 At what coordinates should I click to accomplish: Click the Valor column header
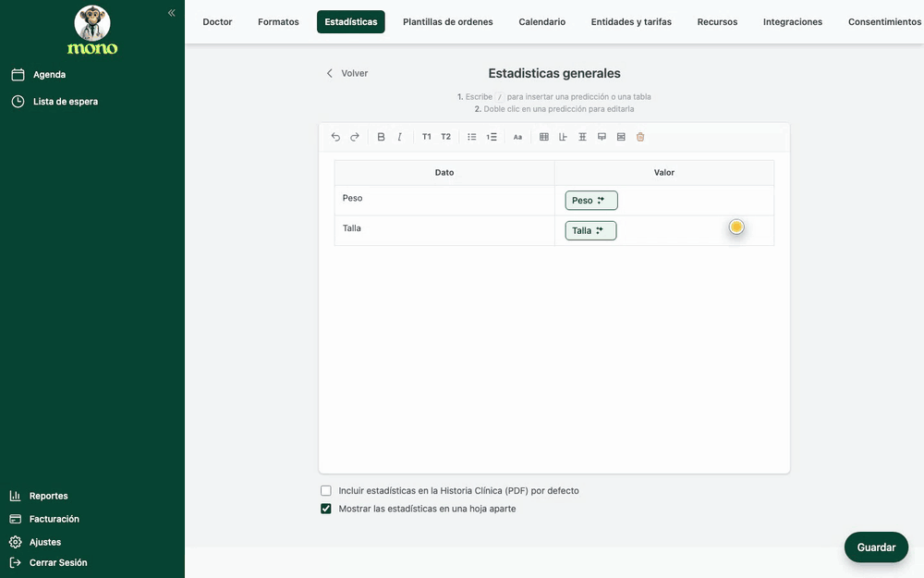(x=664, y=172)
